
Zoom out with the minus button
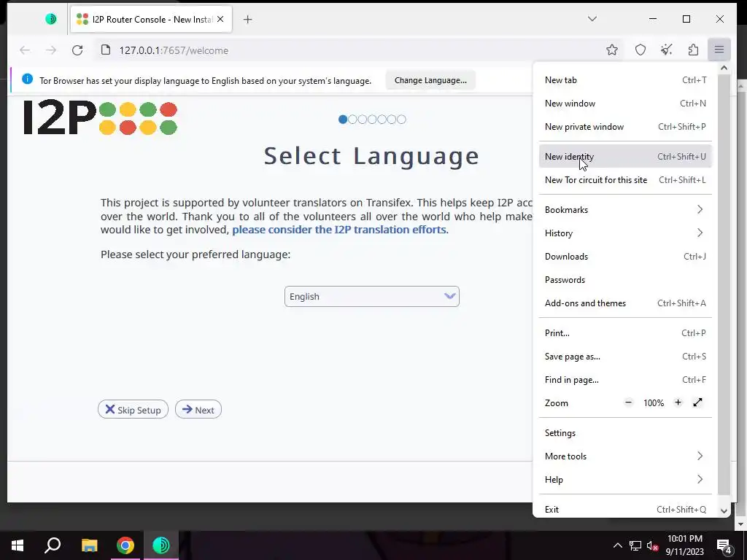click(628, 402)
